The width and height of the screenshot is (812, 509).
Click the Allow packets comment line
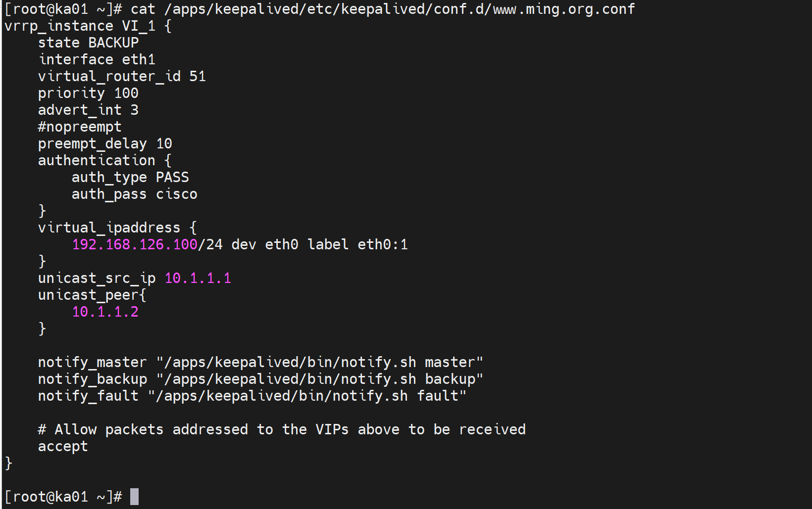282,429
